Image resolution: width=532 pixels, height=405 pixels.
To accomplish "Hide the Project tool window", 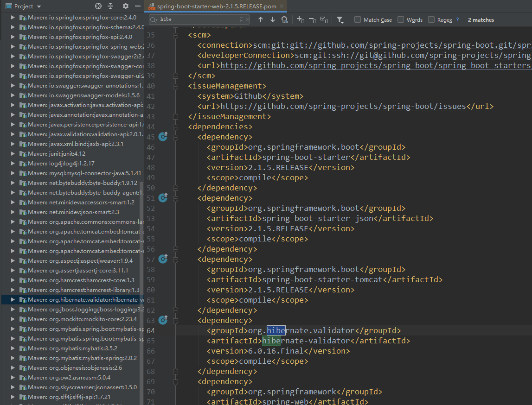I will [137, 6].
